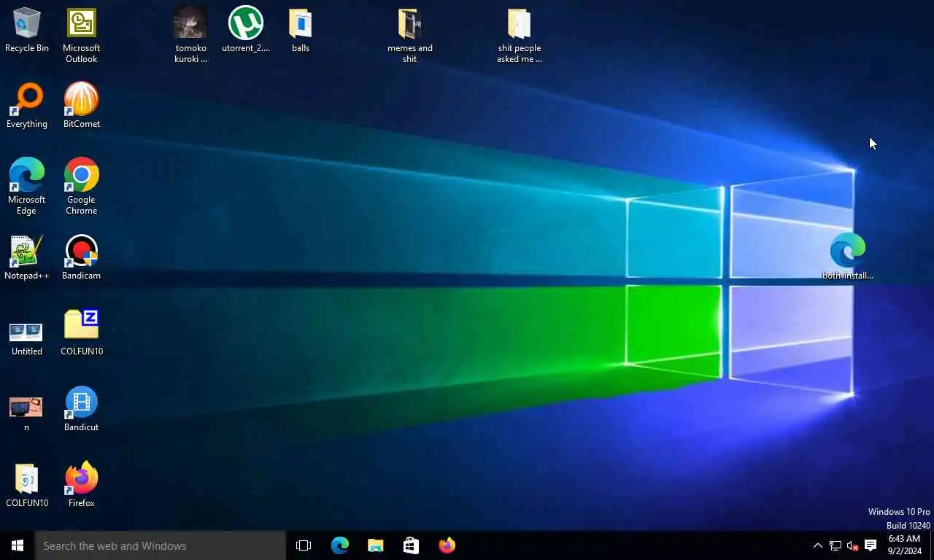
Task: Open the muted volume tray icon
Action: click(x=852, y=545)
